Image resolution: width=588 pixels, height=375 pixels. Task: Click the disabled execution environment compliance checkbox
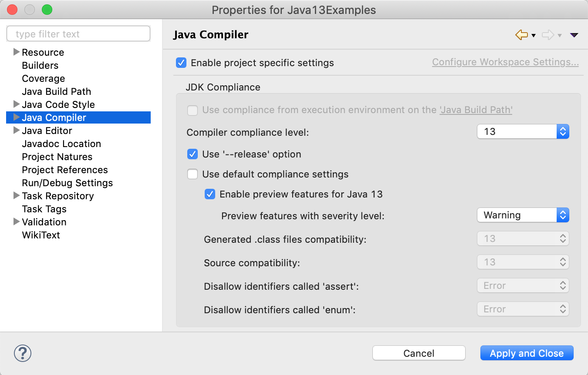193,110
